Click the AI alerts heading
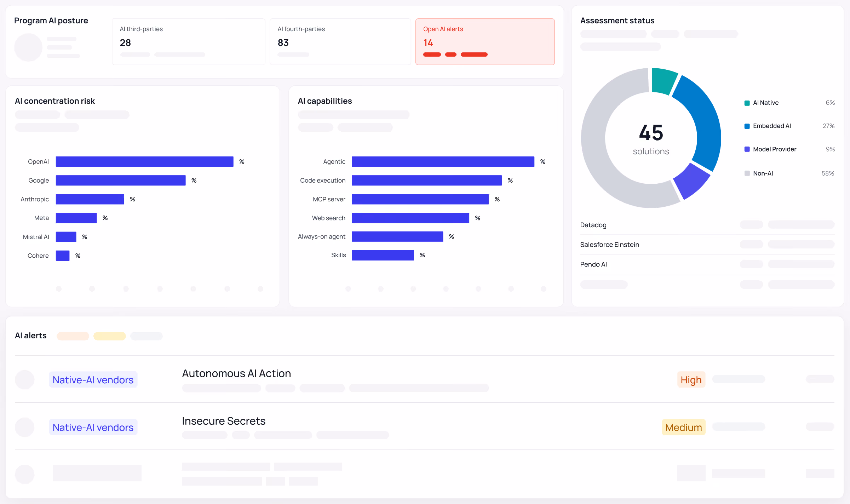 point(31,336)
